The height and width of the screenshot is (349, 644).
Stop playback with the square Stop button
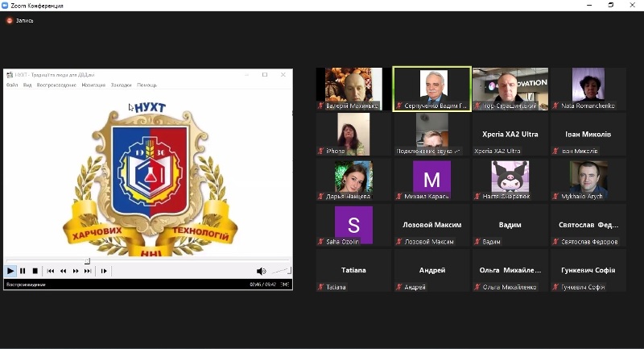35,271
